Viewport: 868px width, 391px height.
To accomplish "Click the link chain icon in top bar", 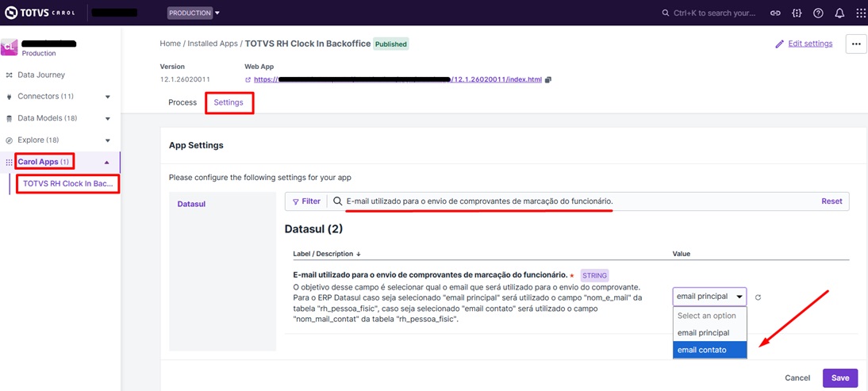I will click(776, 13).
